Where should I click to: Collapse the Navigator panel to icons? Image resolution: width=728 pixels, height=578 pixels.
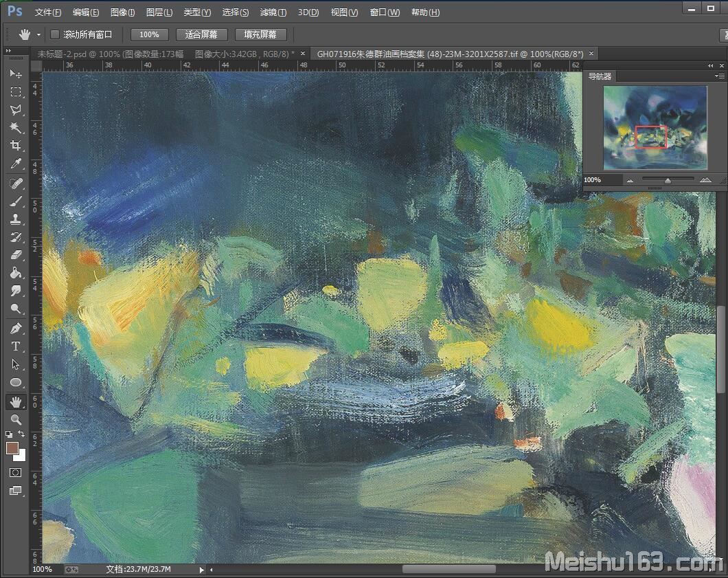click(x=710, y=65)
